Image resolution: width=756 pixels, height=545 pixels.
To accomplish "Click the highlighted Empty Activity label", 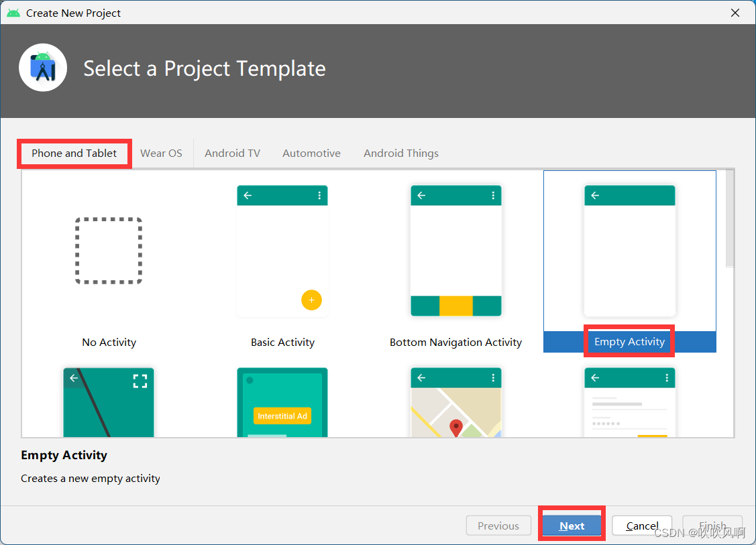I will click(630, 342).
